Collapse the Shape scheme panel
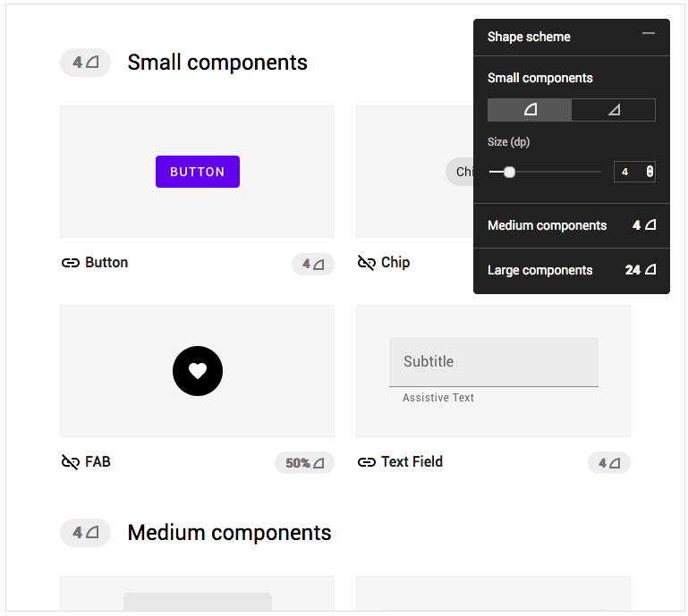Viewport: 688px width, 616px height. click(649, 34)
